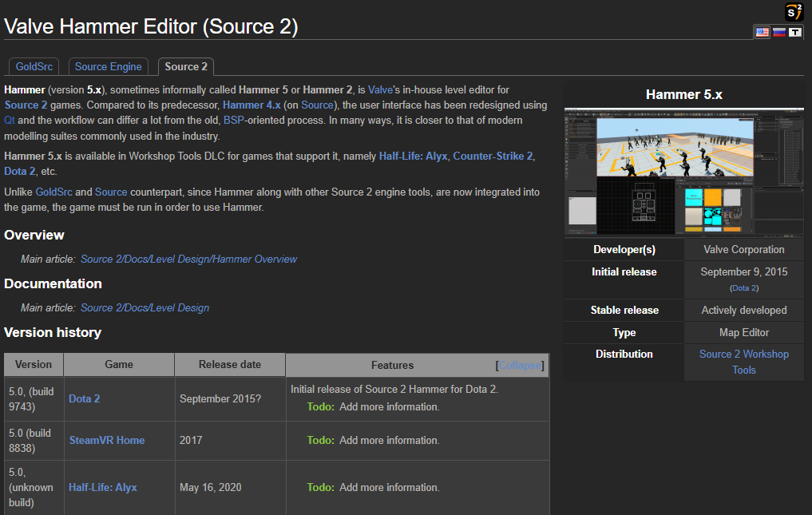
Task: Click the page title 'Valve Hammer Editor (Source 2)'
Action: pos(151,26)
